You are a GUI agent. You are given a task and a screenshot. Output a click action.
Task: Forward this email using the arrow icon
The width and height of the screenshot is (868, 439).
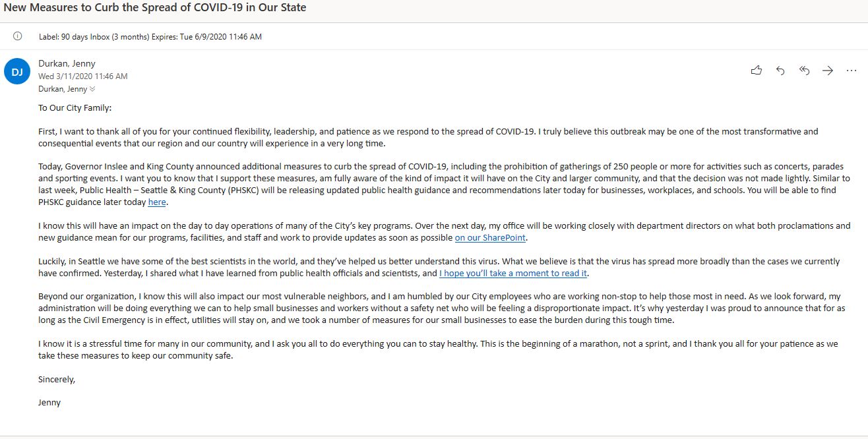coord(828,71)
